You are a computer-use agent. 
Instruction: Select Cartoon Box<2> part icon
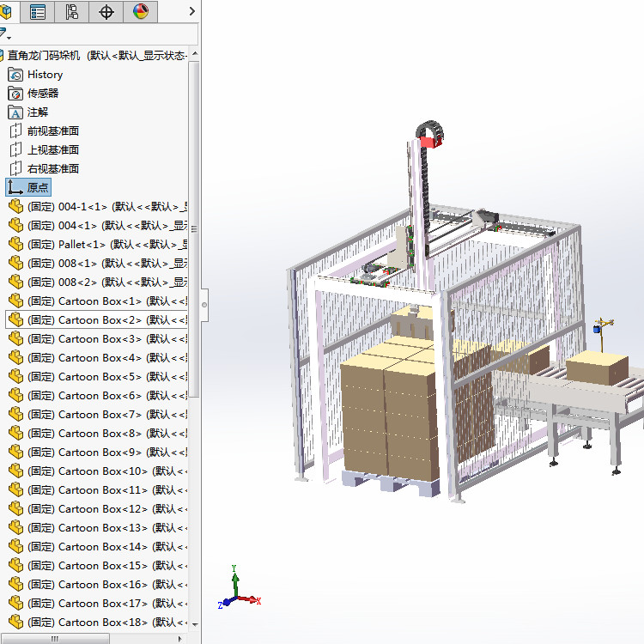coord(15,320)
